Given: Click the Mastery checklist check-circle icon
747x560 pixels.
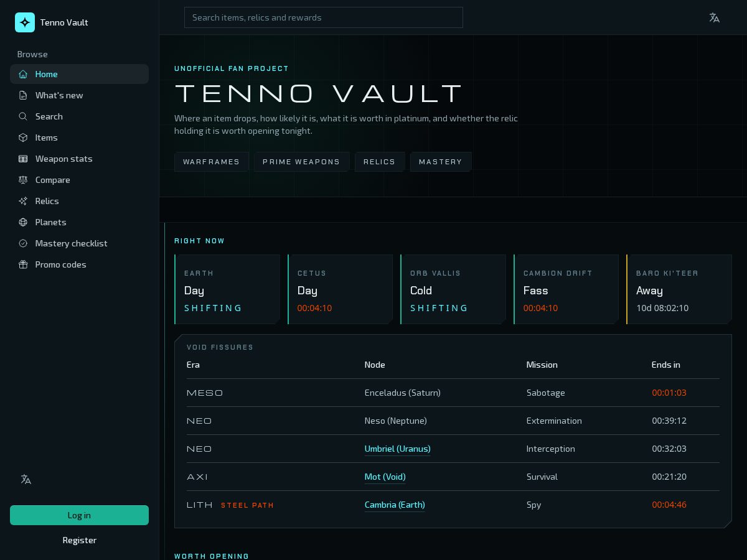Looking at the screenshot, I should coord(23,243).
